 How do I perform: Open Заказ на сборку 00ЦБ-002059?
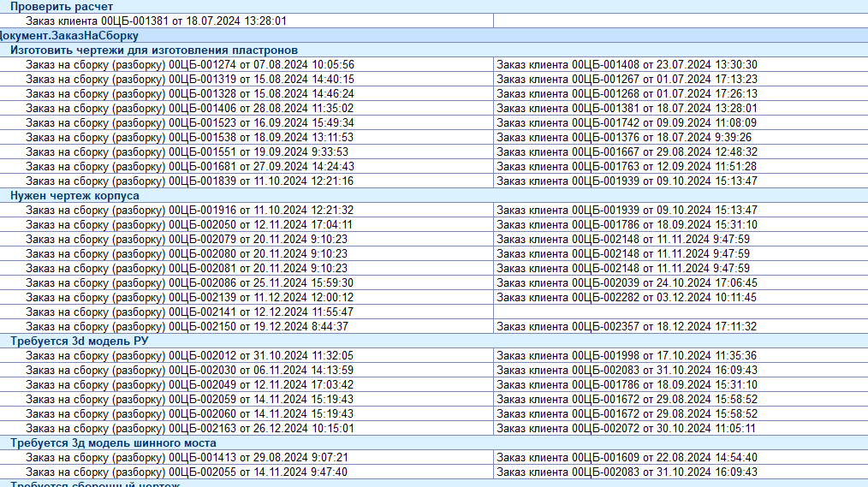tap(190, 400)
